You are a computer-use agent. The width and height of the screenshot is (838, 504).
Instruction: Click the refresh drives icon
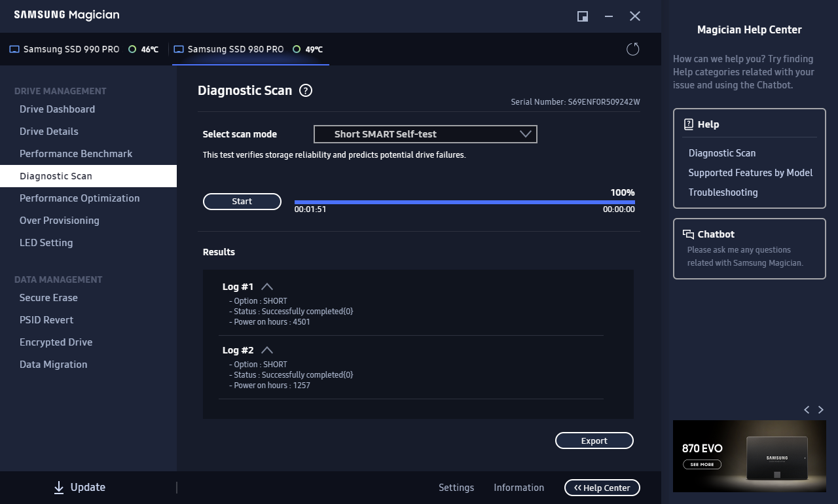(633, 49)
